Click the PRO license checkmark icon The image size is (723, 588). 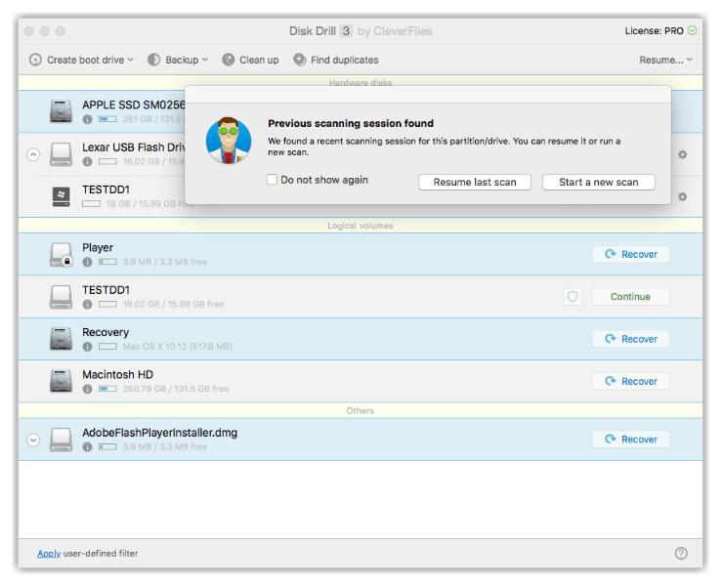[x=692, y=31]
